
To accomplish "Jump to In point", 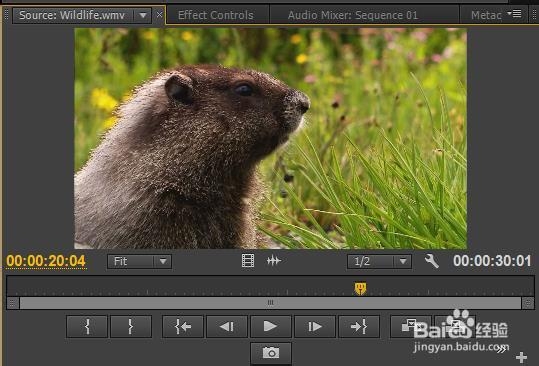I will point(183,326).
